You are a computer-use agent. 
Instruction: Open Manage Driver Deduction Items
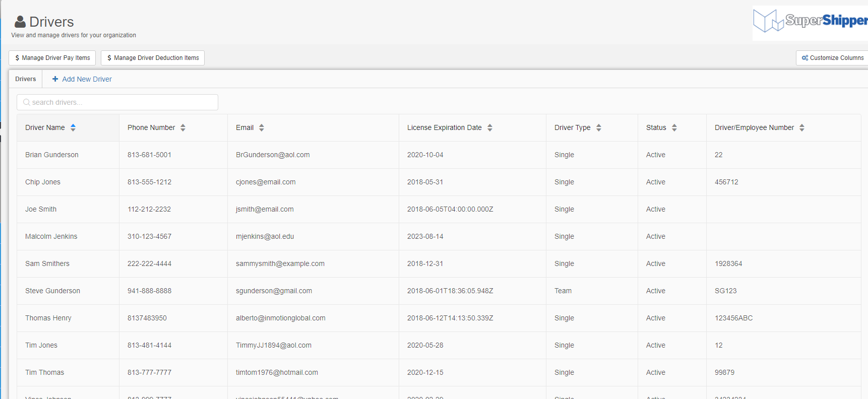(153, 58)
